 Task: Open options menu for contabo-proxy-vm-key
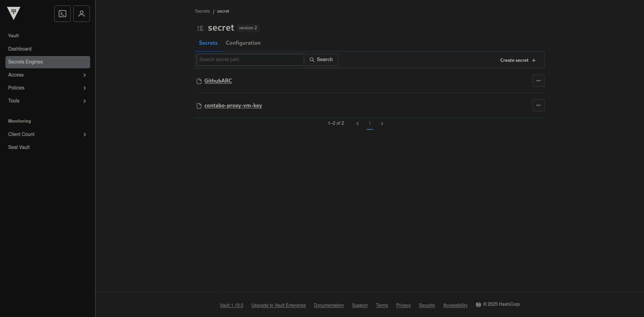pos(538,105)
